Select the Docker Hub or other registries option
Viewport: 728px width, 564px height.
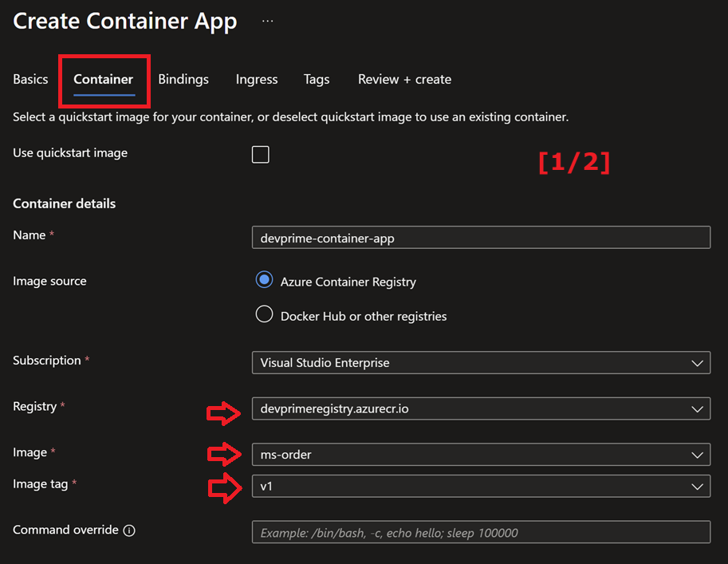pyautogui.click(x=264, y=314)
